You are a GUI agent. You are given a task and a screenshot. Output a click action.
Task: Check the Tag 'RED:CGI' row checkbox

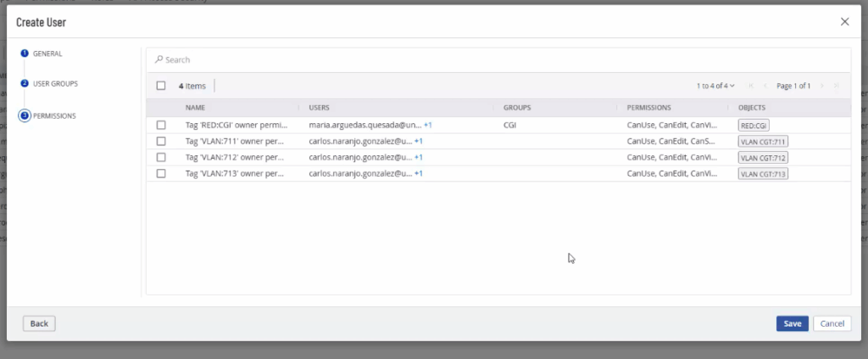coord(161,125)
